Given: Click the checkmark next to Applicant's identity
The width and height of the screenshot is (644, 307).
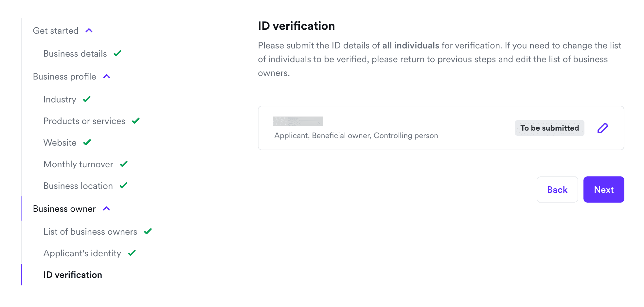Looking at the screenshot, I should (132, 253).
